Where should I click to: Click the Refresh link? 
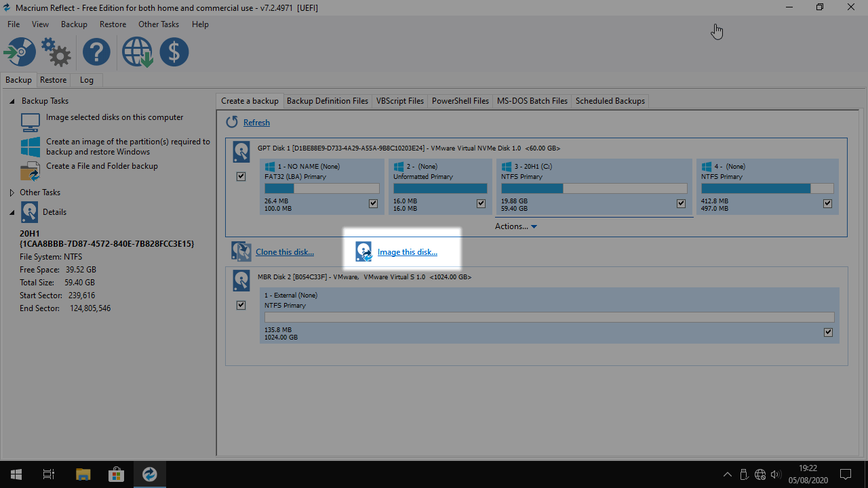pos(256,123)
